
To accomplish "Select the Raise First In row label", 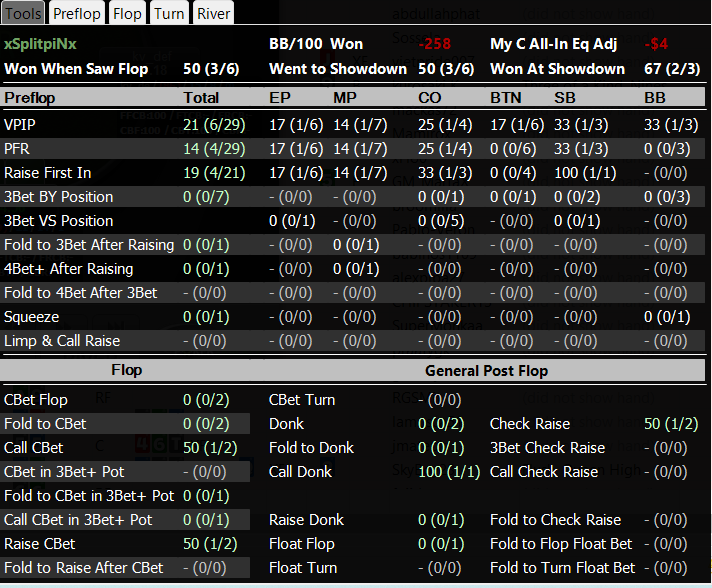I will tap(49, 173).
